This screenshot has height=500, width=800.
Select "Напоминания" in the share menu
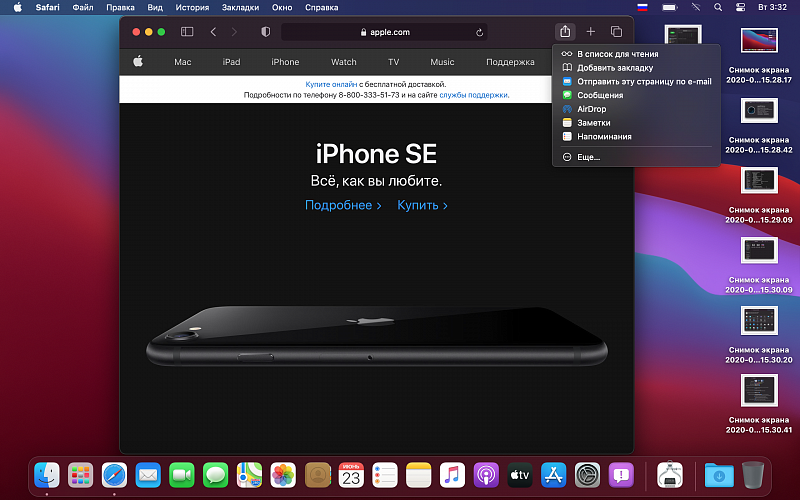636,136
